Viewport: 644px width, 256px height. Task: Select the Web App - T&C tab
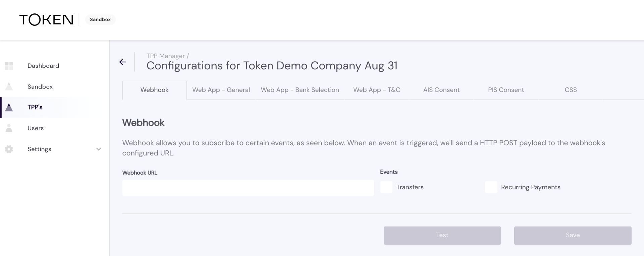377,90
